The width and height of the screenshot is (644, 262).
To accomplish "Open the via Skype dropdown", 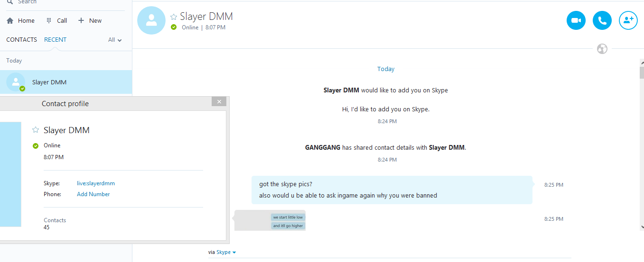I will click(226, 253).
